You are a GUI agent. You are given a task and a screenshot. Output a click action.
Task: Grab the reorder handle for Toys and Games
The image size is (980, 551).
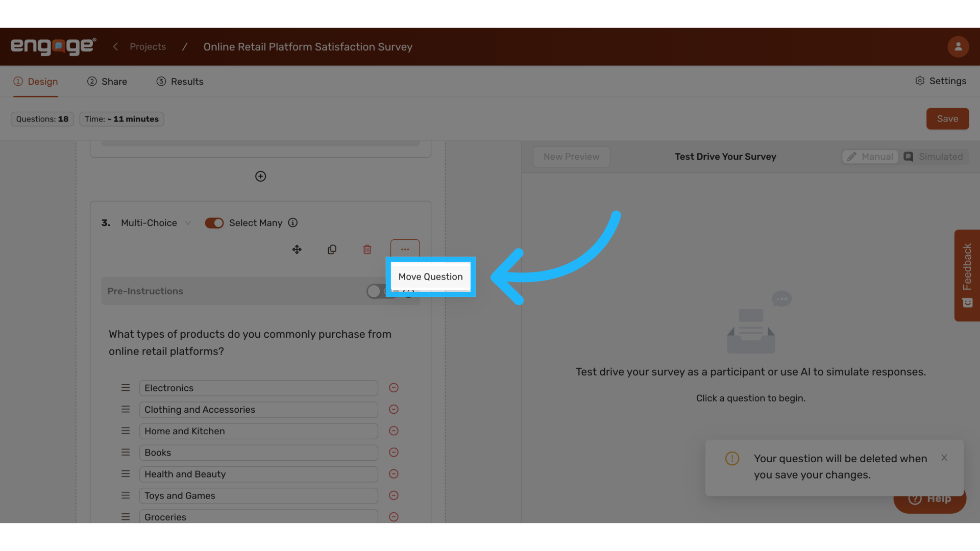(x=126, y=495)
